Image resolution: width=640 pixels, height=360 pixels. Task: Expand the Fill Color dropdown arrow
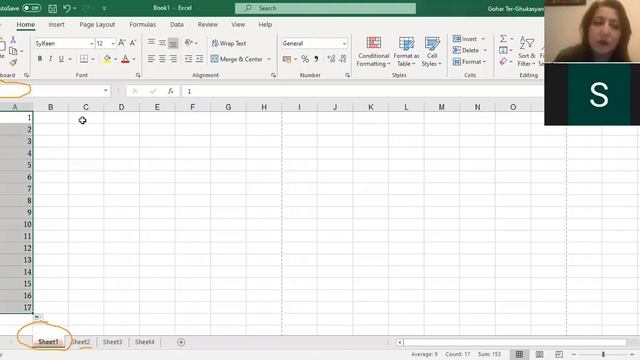click(116, 59)
